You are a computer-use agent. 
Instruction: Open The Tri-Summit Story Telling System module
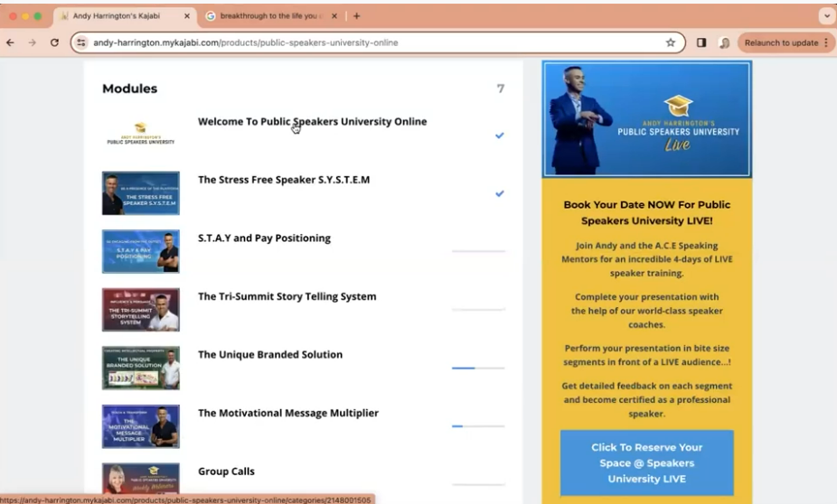(x=287, y=296)
